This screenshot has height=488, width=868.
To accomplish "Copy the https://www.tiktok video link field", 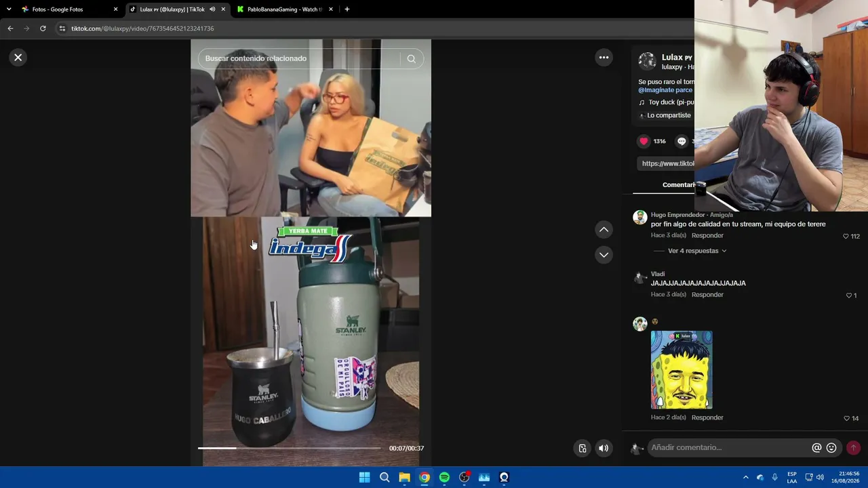I will (x=668, y=163).
